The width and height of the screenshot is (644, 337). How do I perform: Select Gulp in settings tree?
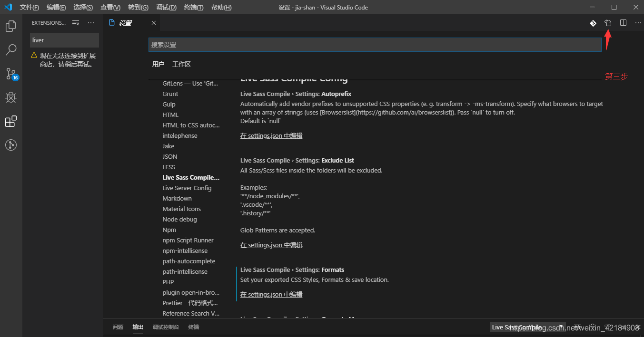(x=169, y=104)
